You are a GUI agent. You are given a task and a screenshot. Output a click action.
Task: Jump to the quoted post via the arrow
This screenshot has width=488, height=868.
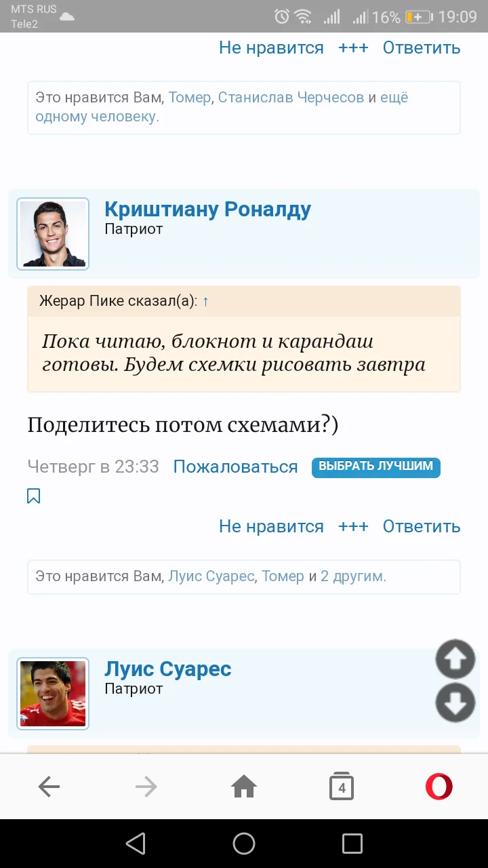click(x=205, y=301)
